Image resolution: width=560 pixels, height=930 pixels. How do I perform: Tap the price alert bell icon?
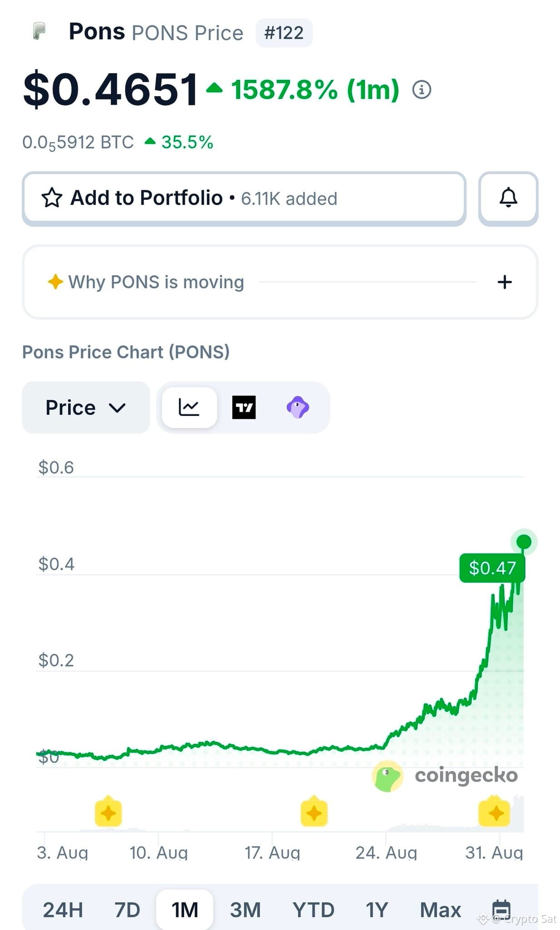tap(508, 198)
